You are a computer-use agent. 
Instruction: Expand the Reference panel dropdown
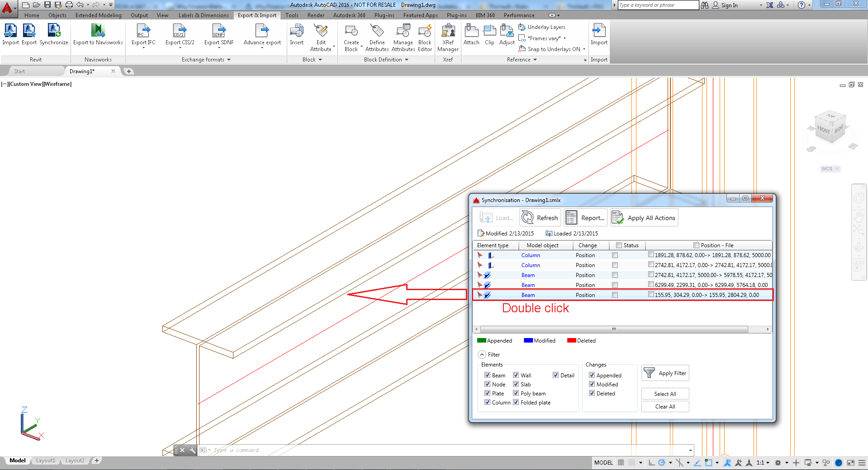(x=535, y=60)
